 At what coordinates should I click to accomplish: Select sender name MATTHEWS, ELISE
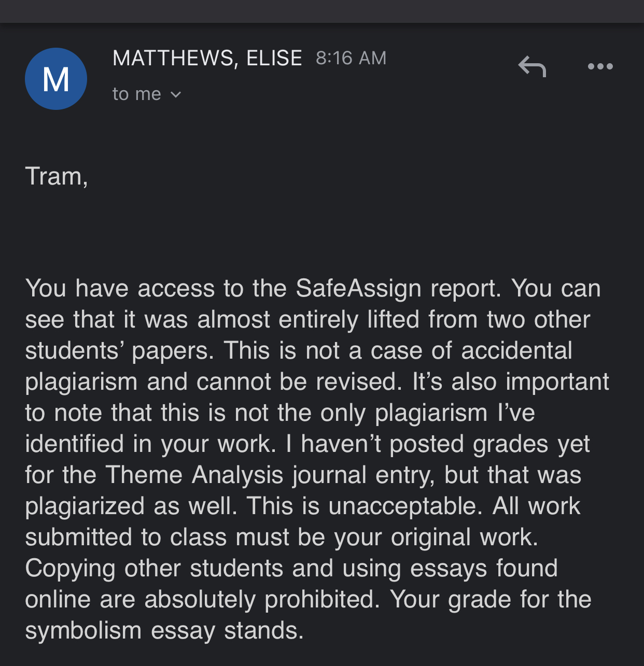pyautogui.click(x=207, y=58)
